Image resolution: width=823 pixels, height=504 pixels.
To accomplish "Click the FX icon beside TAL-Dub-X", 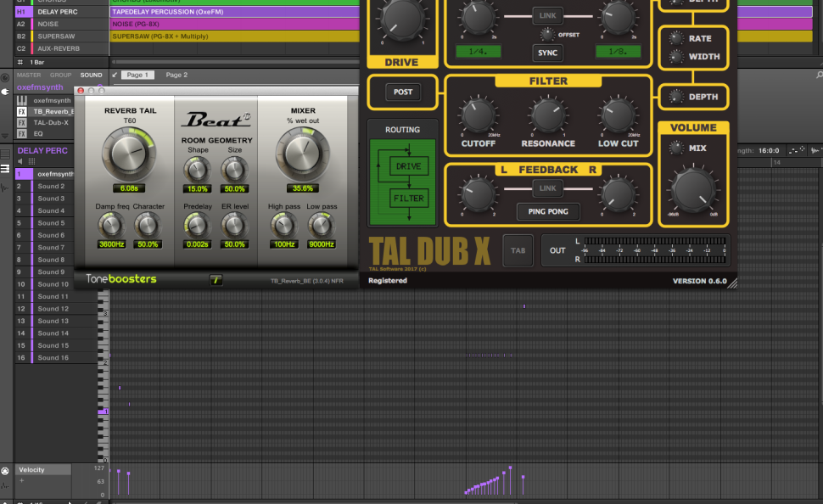I will click(x=21, y=122).
